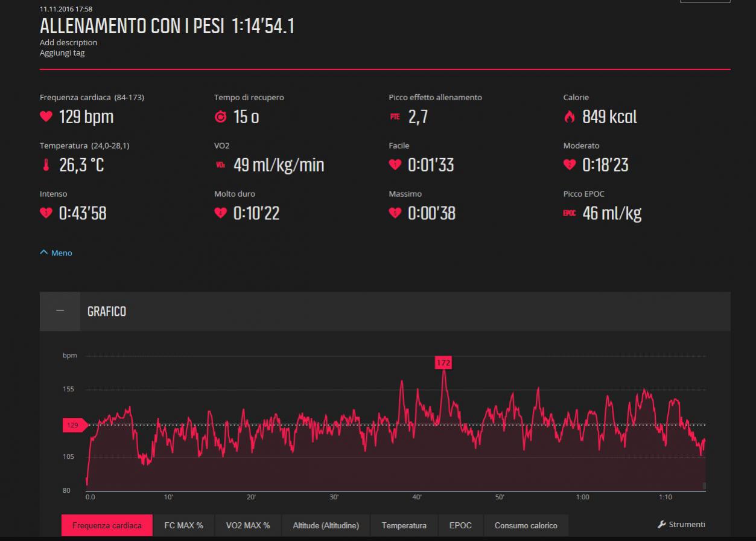Click the PTE icon beside 2,7
Viewport: 756px width, 541px height.
pyautogui.click(x=395, y=117)
